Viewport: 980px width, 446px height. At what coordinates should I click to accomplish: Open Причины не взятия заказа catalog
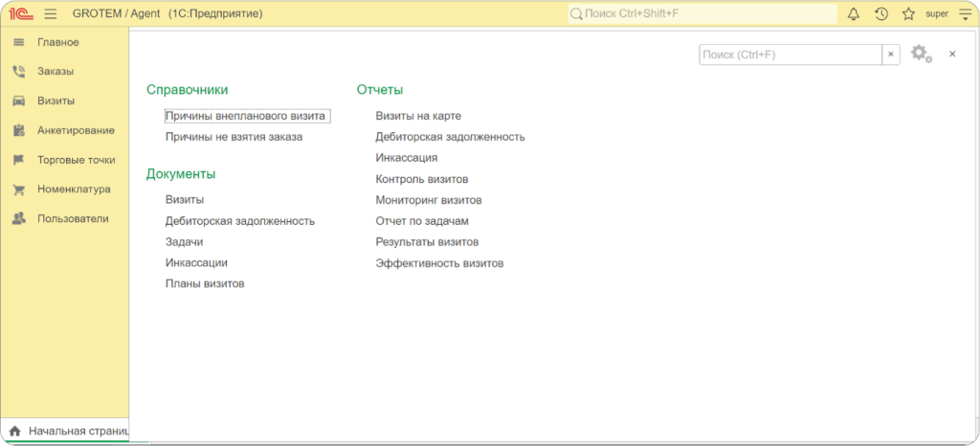click(x=234, y=137)
